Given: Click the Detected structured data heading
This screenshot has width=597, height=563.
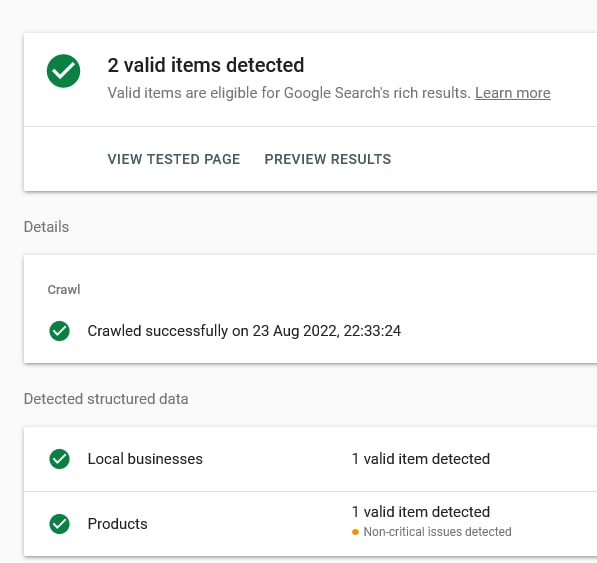Looking at the screenshot, I should (x=106, y=399).
